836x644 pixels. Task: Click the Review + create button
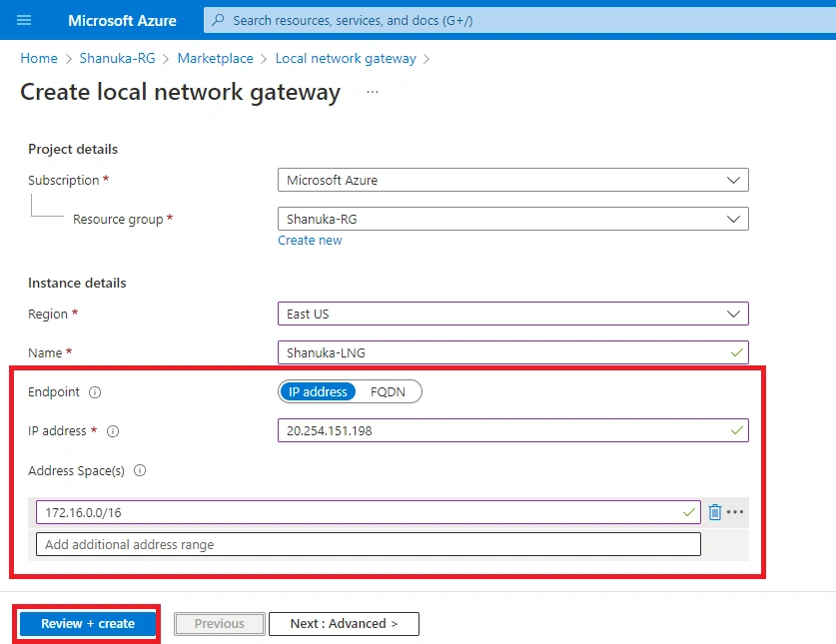pyautogui.click(x=88, y=624)
